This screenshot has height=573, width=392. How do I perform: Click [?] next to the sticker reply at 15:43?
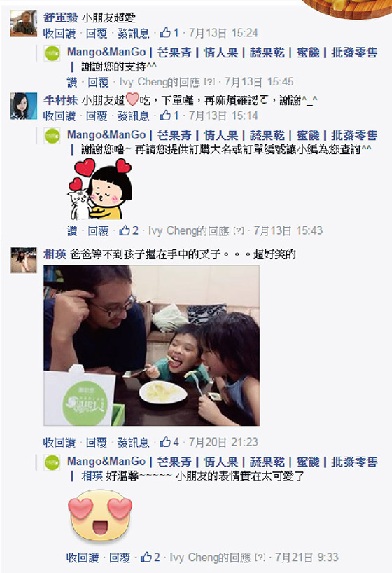click(239, 231)
